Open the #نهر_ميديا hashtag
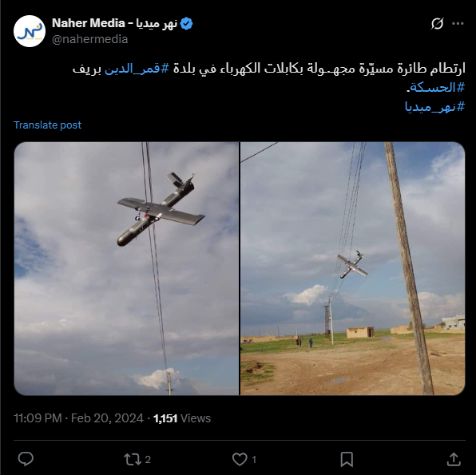 click(434, 107)
